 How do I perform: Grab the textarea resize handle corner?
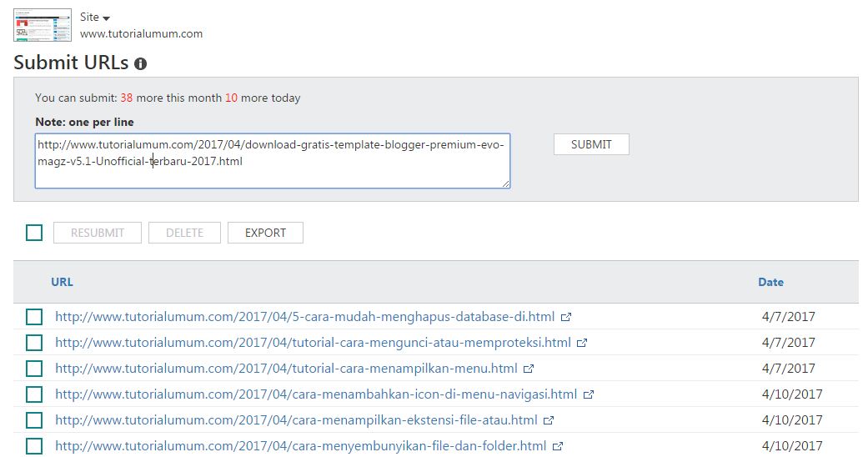506,183
